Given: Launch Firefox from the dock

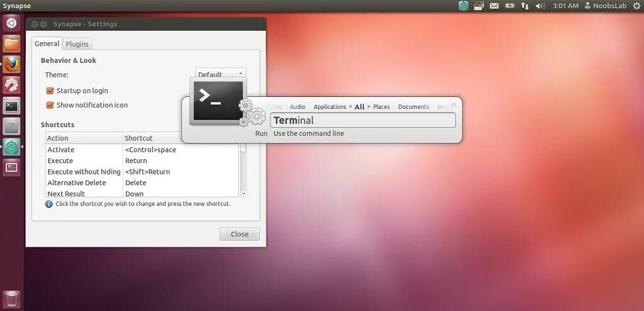Looking at the screenshot, I should coord(11,65).
